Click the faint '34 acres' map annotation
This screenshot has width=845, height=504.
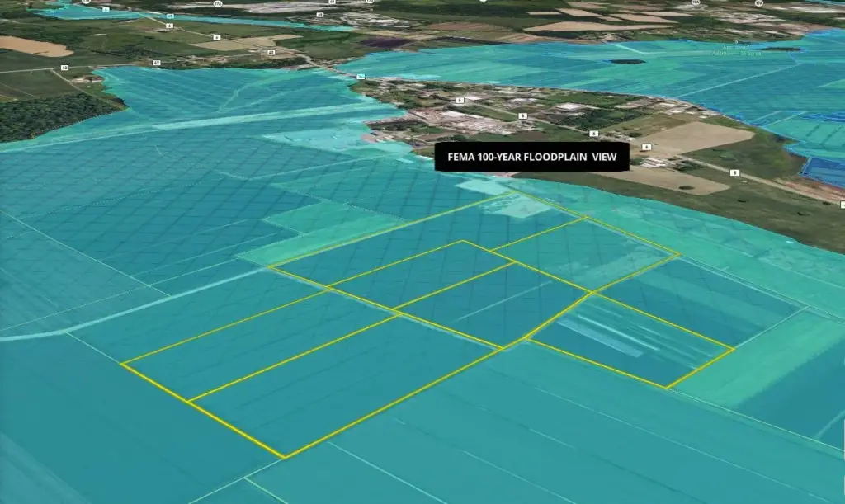click(750, 54)
